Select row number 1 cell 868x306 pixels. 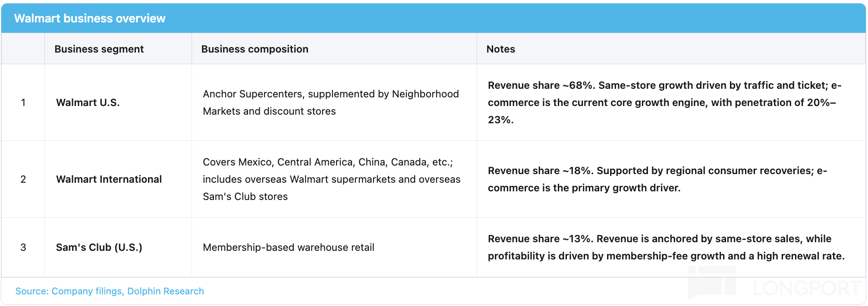click(x=23, y=103)
